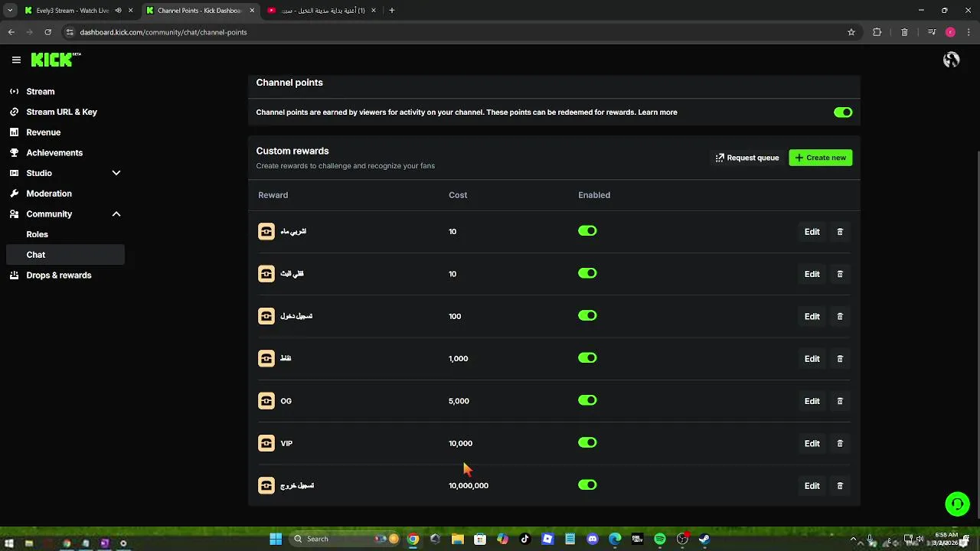Reload the page with the refresh icon

click(x=47, y=32)
